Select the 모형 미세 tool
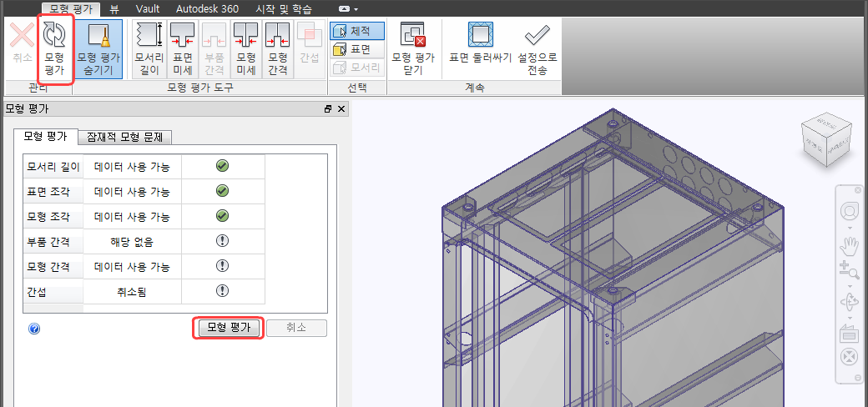Screen dimensions: 868x407 (x=245, y=48)
